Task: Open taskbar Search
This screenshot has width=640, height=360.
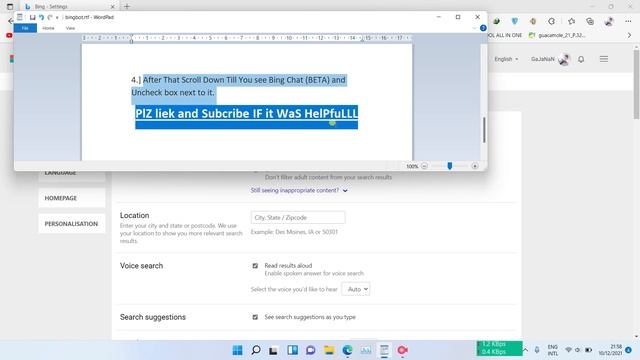Action: tap(256, 350)
